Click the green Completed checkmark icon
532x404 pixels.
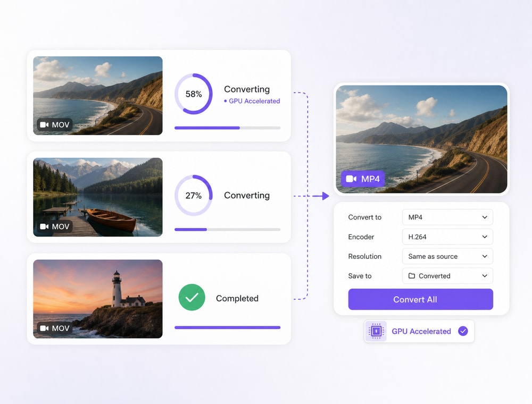point(192,297)
